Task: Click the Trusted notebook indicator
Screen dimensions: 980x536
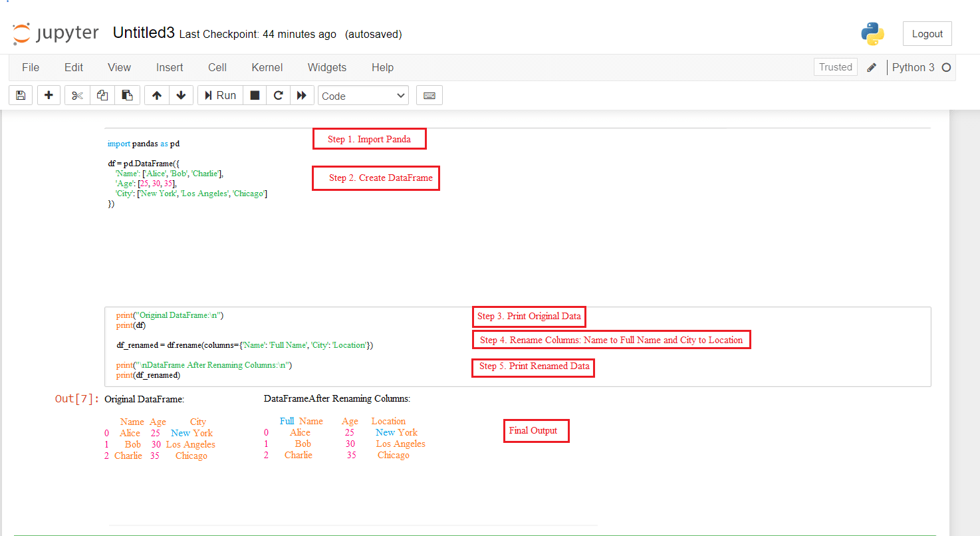Action: point(835,67)
